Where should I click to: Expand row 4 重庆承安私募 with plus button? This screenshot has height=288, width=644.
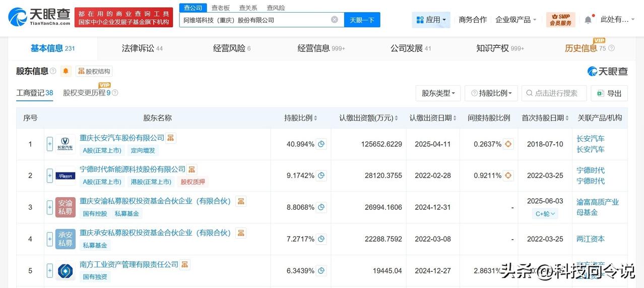point(50,239)
